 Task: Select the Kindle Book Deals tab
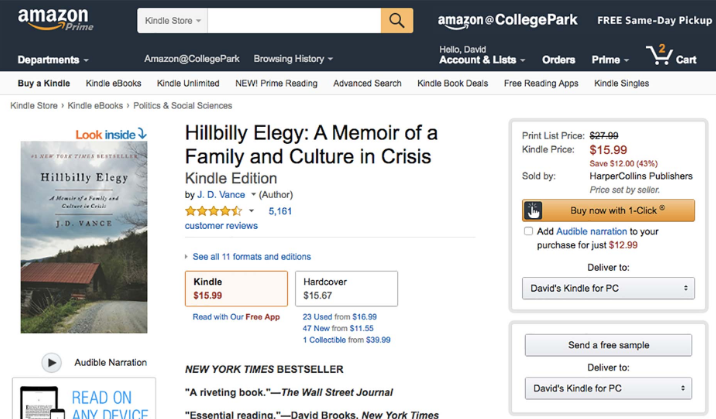point(452,83)
